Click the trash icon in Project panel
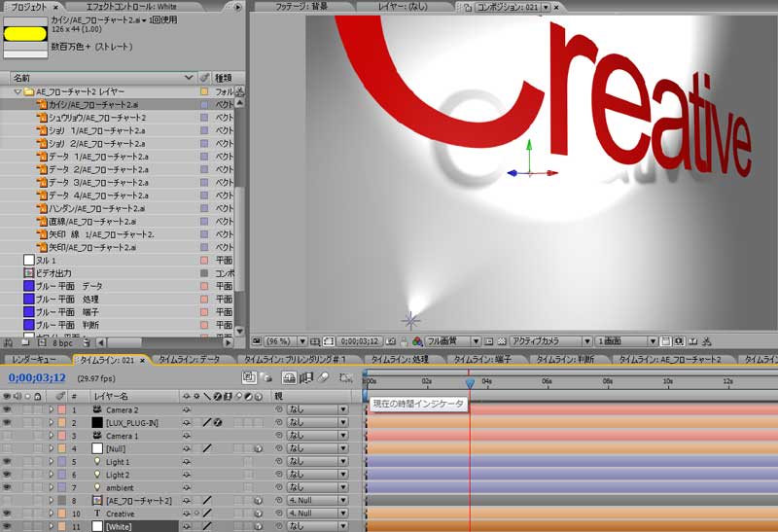 point(87,342)
